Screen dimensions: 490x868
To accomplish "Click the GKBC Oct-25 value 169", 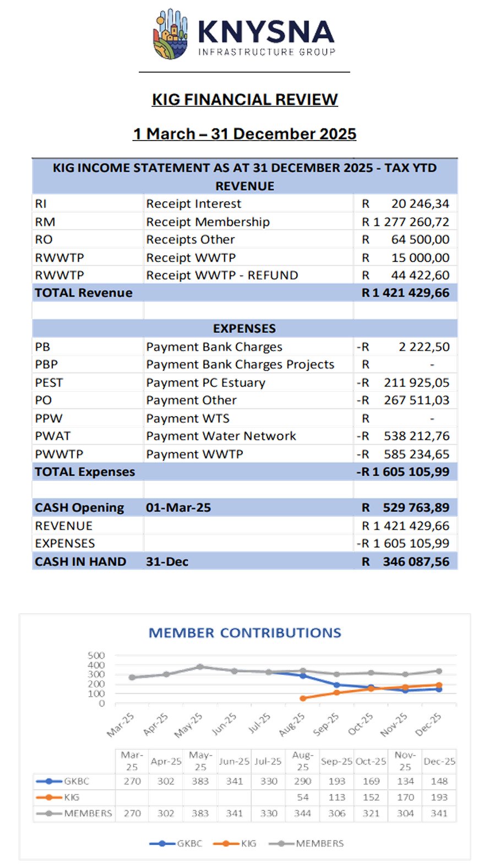I will (371, 781).
